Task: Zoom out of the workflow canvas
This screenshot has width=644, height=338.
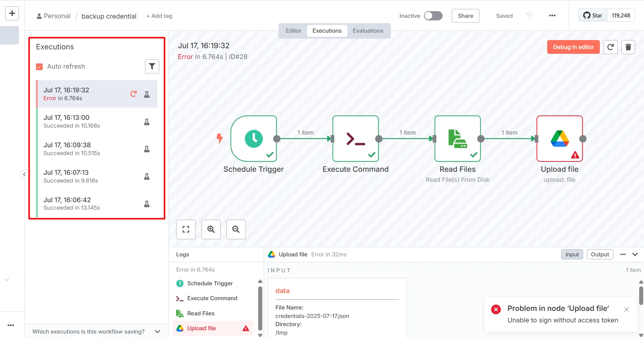Action: [236, 229]
